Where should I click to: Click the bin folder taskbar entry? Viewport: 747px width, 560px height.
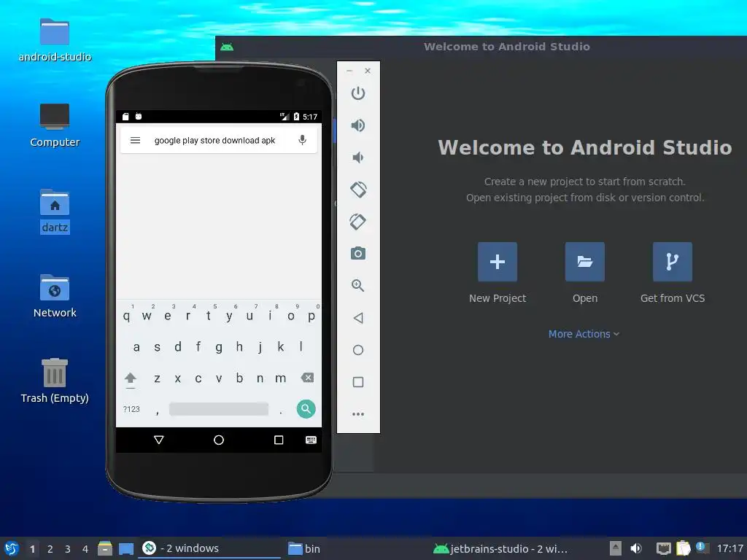[305, 548]
